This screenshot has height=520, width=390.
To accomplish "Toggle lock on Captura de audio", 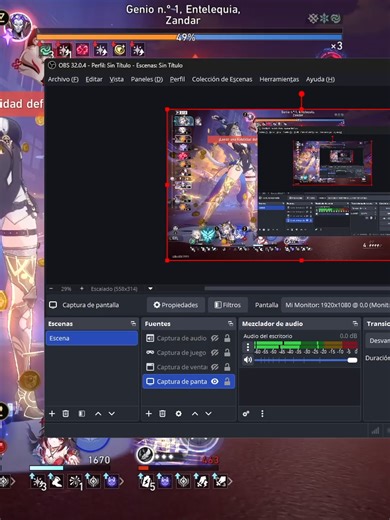I will 227,338.
